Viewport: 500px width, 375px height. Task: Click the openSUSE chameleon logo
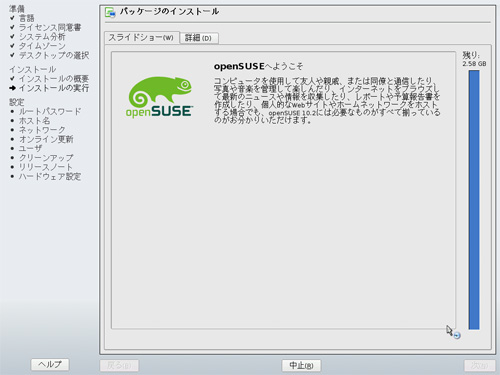click(160, 97)
